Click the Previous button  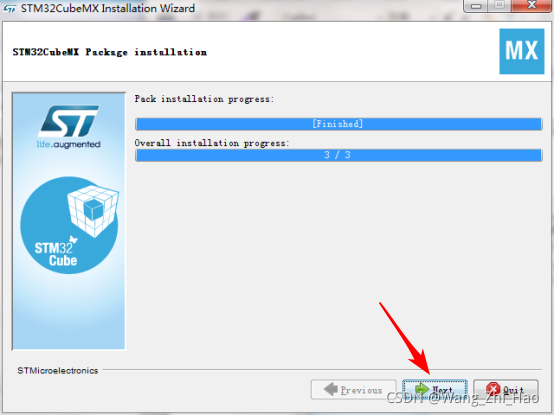[353, 390]
